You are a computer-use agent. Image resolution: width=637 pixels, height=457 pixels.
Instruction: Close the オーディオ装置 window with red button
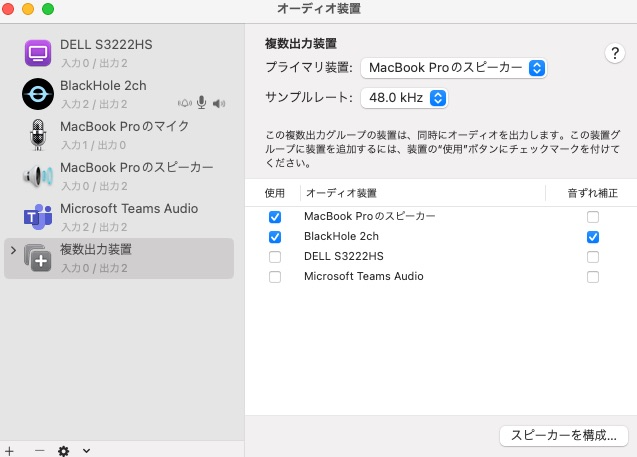(x=8, y=9)
